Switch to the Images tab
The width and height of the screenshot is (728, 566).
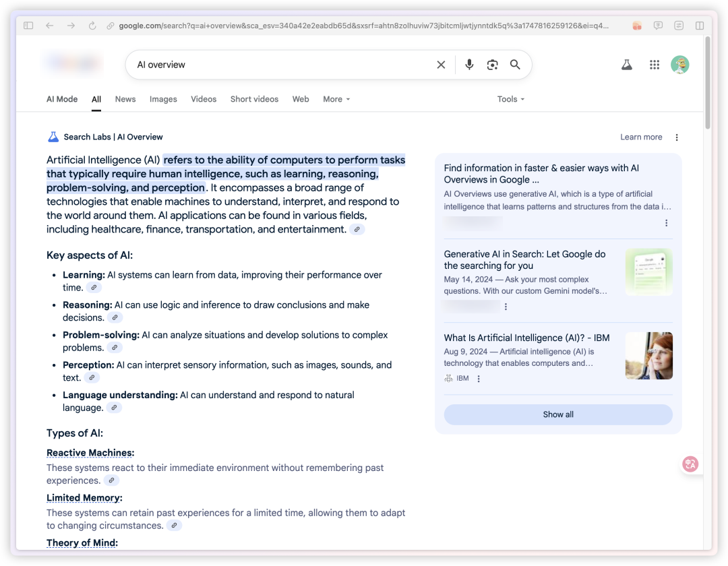point(163,99)
